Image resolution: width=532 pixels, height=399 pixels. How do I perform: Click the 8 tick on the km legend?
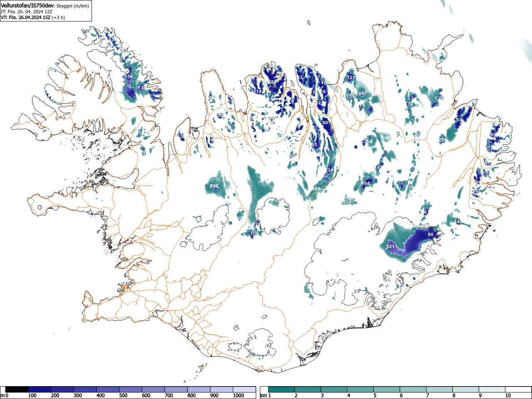tap(454, 396)
